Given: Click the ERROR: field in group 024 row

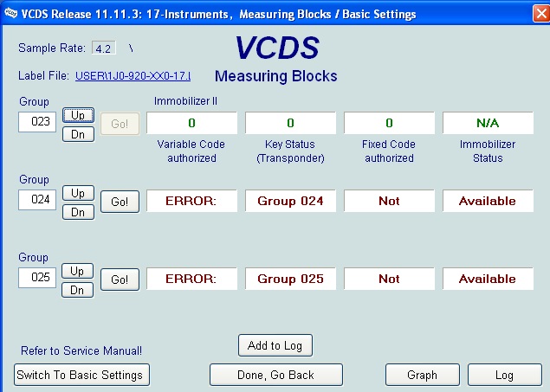Looking at the screenshot, I should [192, 201].
